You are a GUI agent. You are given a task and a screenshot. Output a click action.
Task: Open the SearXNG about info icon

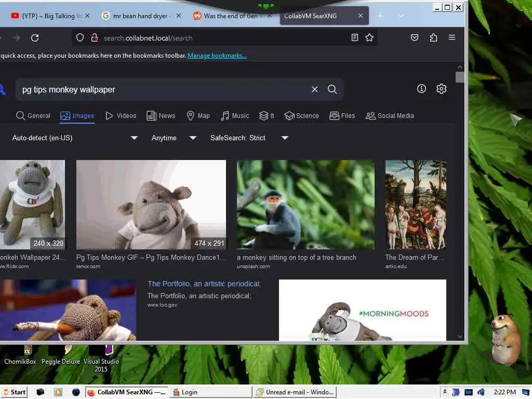(x=421, y=88)
